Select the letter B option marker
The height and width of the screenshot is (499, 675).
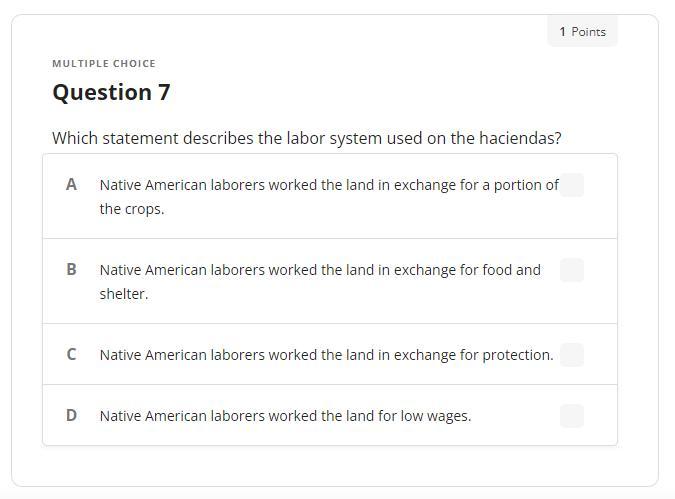point(71,270)
